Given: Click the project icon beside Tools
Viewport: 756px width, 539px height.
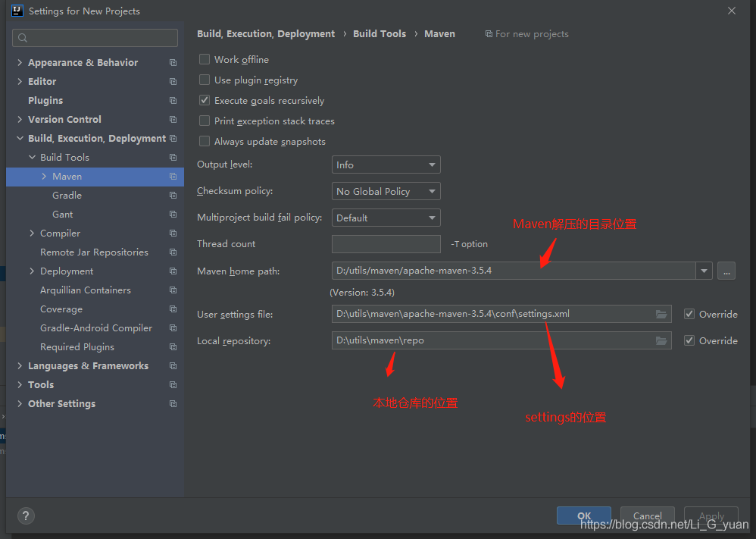Looking at the screenshot, I should pos(173,384).
